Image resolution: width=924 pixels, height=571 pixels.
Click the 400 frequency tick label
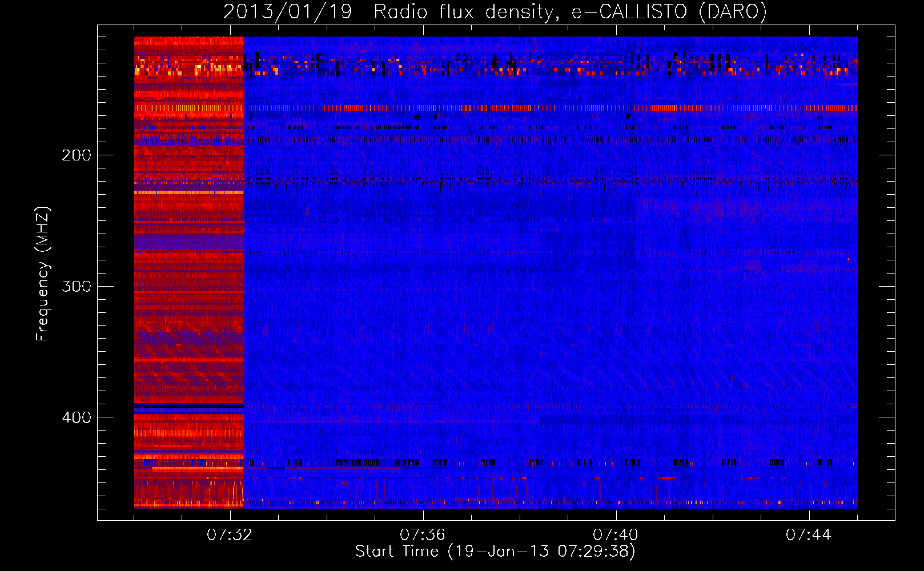tap(77, 417)
